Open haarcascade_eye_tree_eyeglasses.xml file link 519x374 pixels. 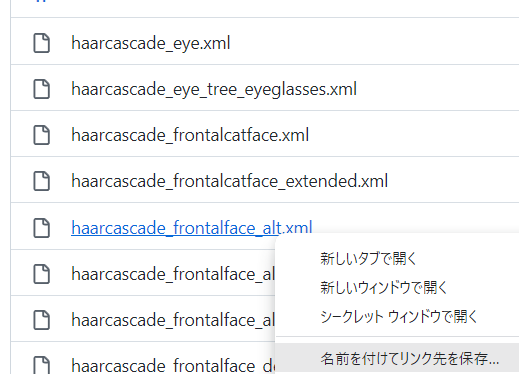[x=214, y=89]
